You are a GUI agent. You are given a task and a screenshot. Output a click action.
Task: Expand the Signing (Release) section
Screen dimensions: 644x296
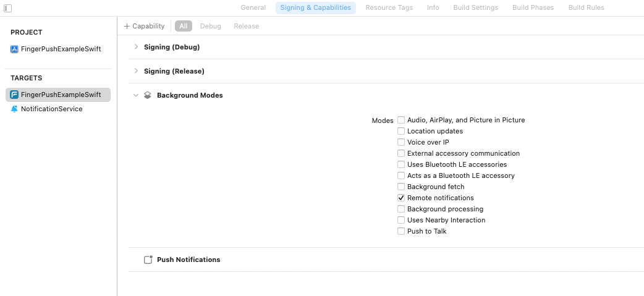click(x=136, y=71)
